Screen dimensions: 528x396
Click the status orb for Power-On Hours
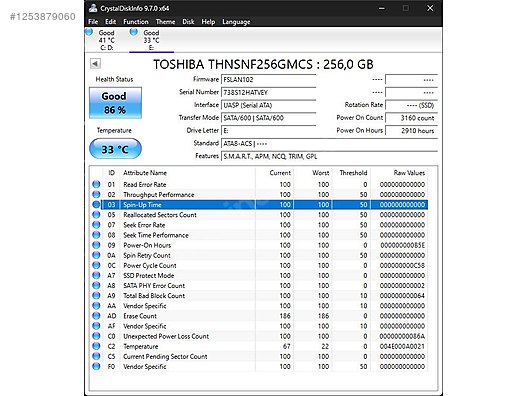(96, 245)
